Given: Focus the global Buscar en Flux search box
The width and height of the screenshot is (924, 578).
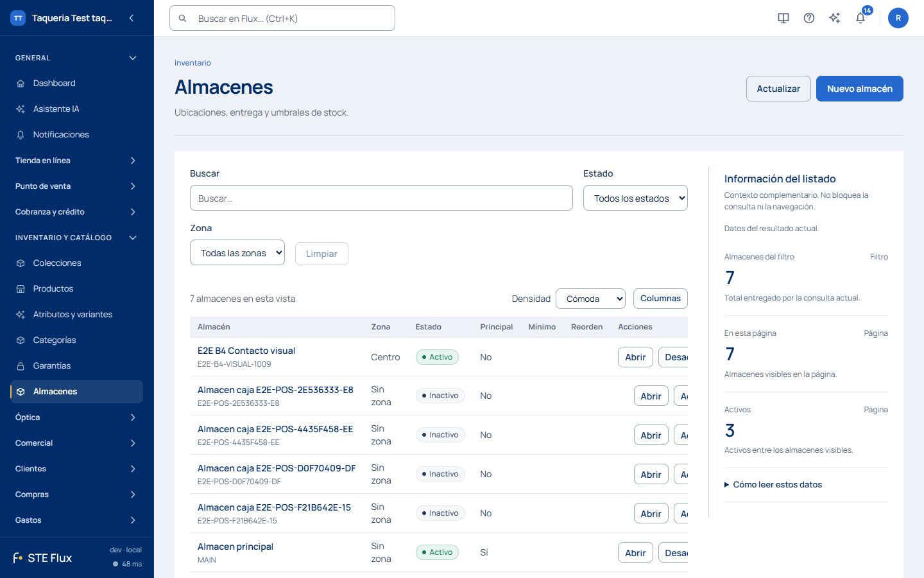Looking at the screenshot, I should 282,18.
